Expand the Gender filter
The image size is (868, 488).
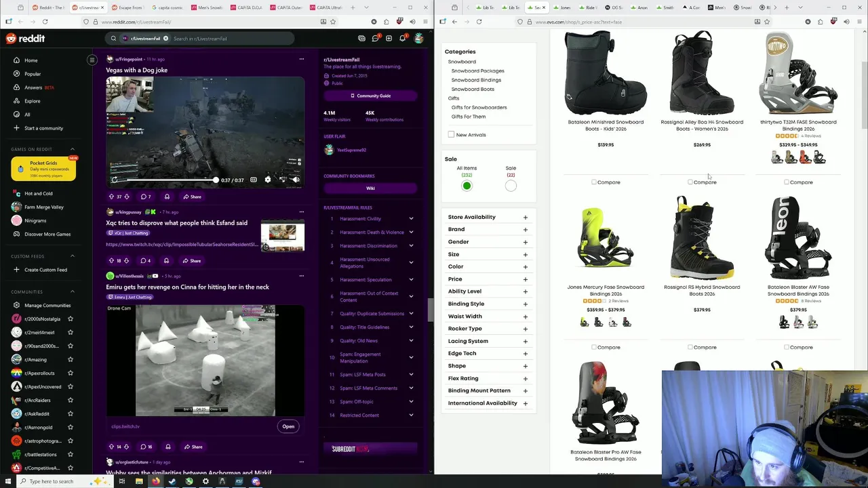(526, 242)
